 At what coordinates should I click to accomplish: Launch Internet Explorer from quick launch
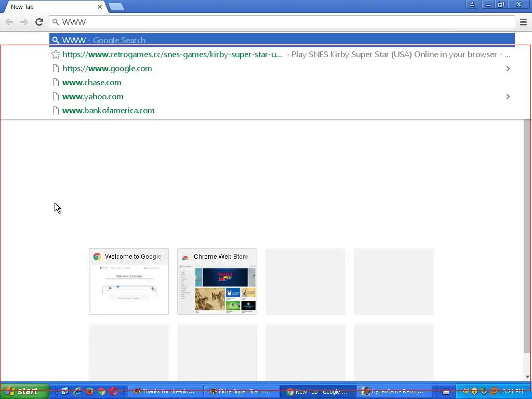pyautogui.click(x=77, y=391)
